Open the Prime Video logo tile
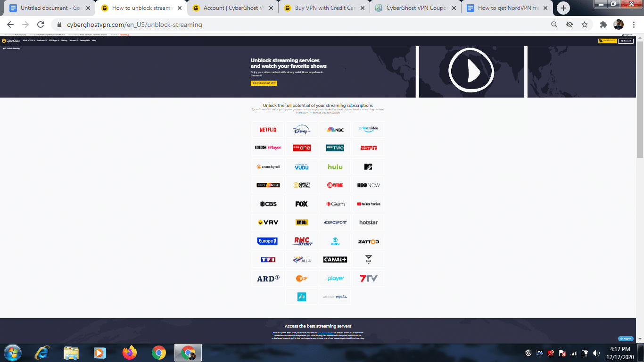The width and height of the screenshot is (644, 362). [369, 130]
